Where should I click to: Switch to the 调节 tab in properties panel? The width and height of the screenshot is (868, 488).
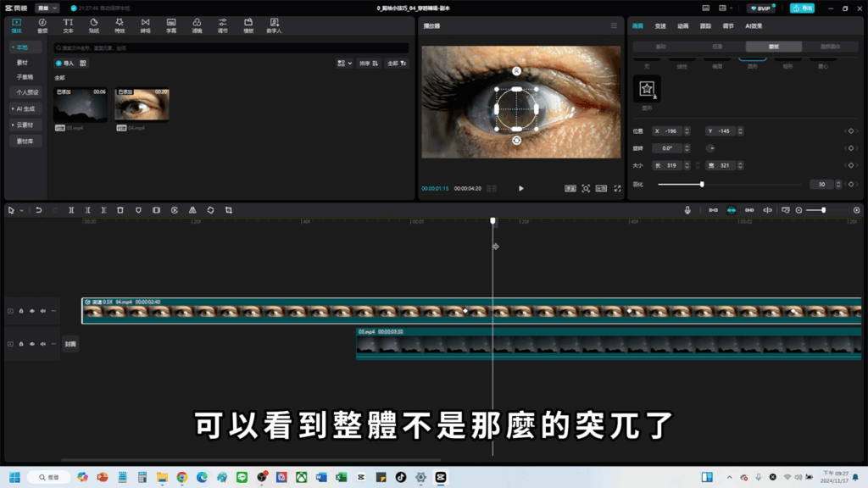click(728, 26)
